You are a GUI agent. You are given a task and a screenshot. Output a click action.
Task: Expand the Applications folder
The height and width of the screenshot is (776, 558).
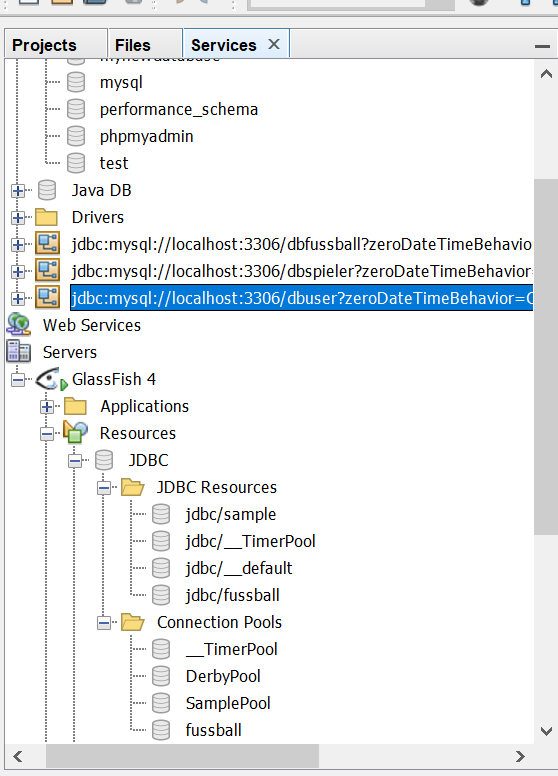47,407
